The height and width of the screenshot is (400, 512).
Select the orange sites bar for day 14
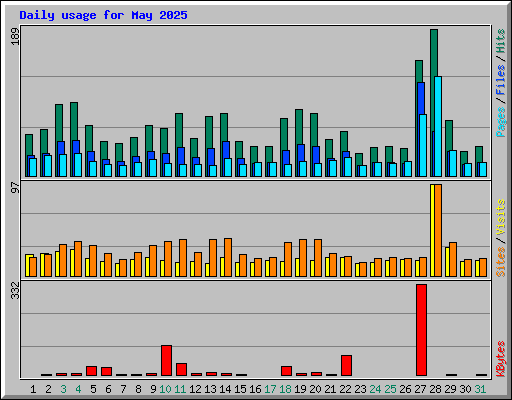(x=228, y=257)
